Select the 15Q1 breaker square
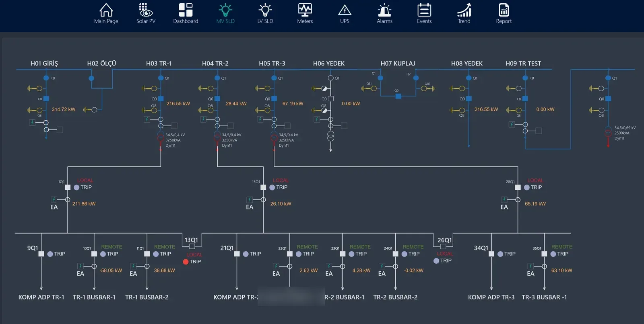Screen dimensions: 644x324 pyautogui.click(x=263, y=187)
